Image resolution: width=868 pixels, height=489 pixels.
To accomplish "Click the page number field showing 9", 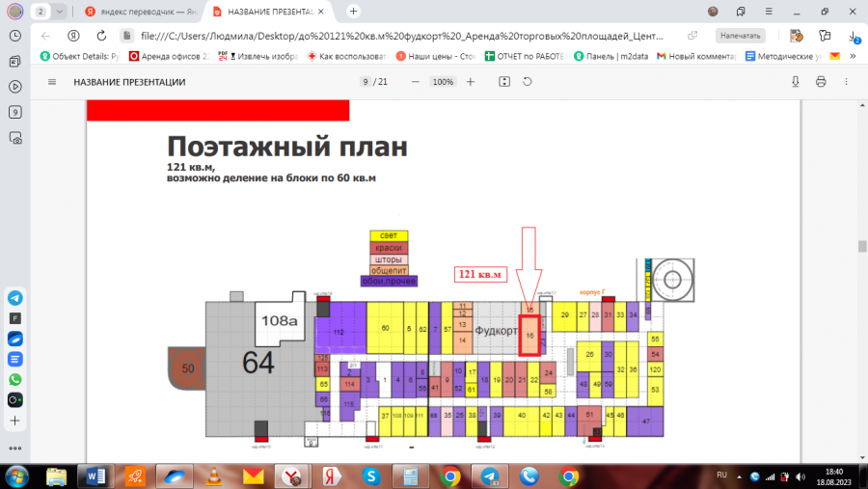I will 366,82.
